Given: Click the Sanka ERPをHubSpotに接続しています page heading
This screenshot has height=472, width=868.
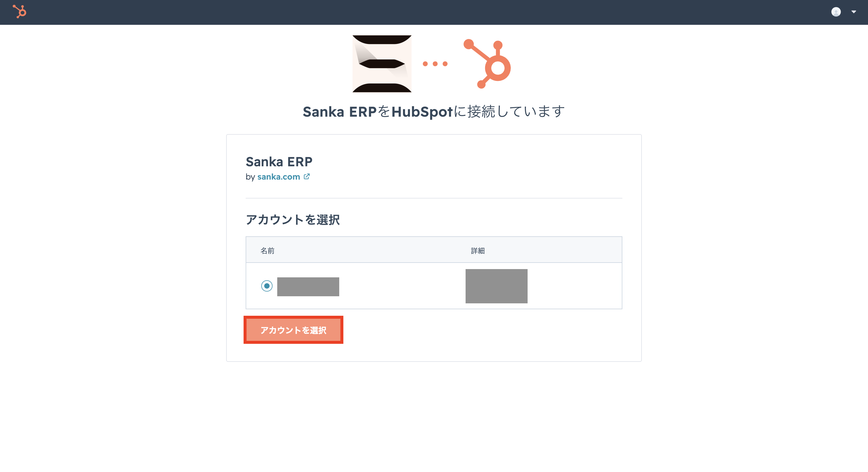Looking at the screenshot, I should coord(434,112).
